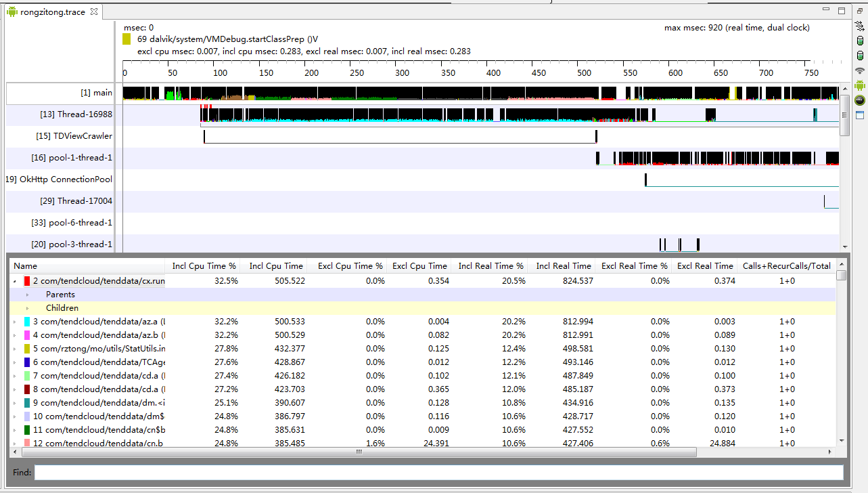
Task: Expand row 6 com/tendcloud/tenddata/TCAgent
Action: coord(15,362)
